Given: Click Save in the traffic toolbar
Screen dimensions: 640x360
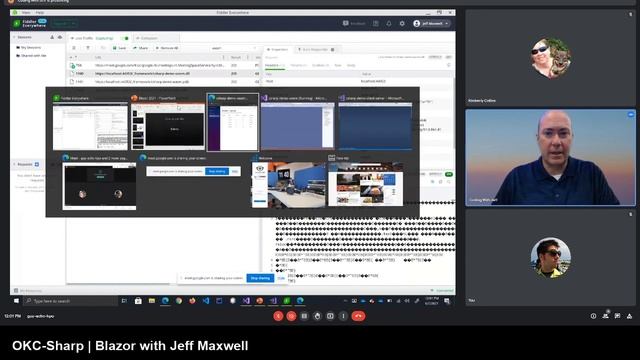Looking at the screenshot, I should click(120, 48).
